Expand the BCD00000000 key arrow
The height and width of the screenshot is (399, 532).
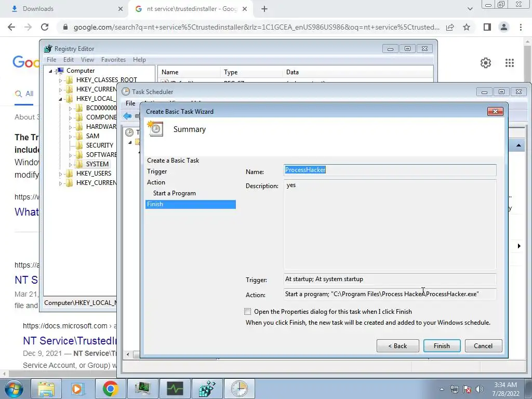click(70, 109)
